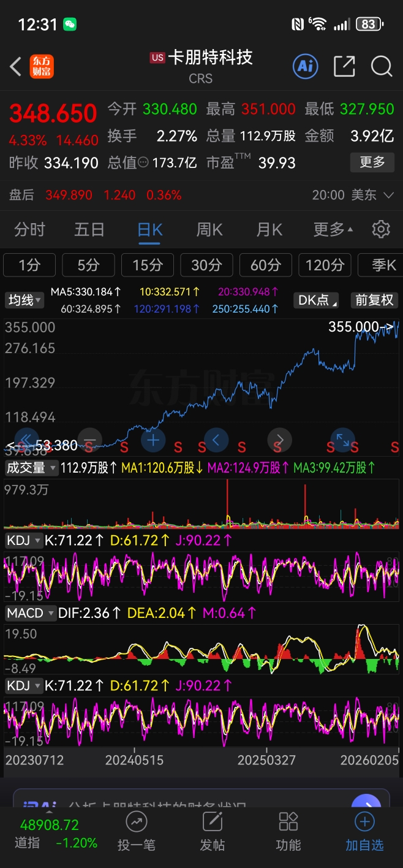Toggle the DK点 indicator
The image size is (403, 868).
coord(316,300)
